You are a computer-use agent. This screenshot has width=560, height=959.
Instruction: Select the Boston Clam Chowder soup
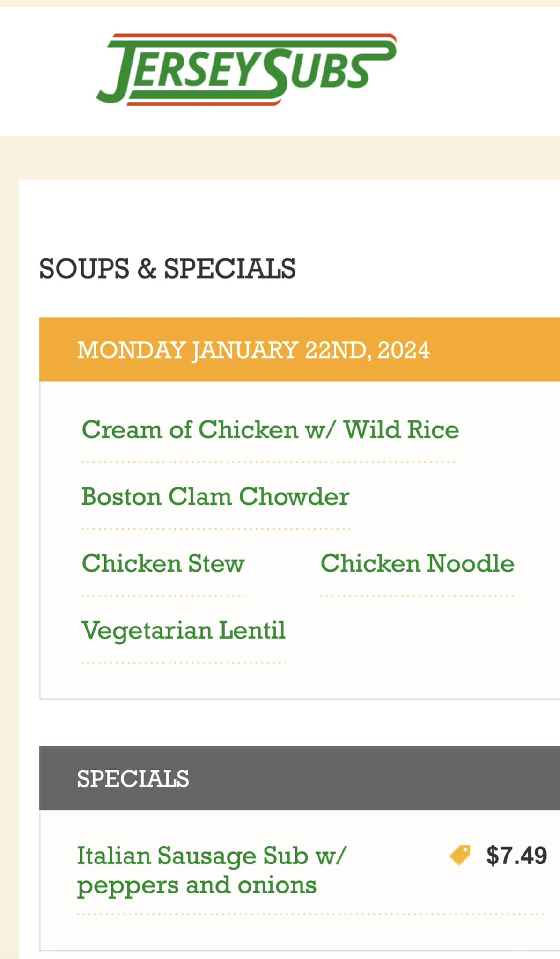click(215, 496)
